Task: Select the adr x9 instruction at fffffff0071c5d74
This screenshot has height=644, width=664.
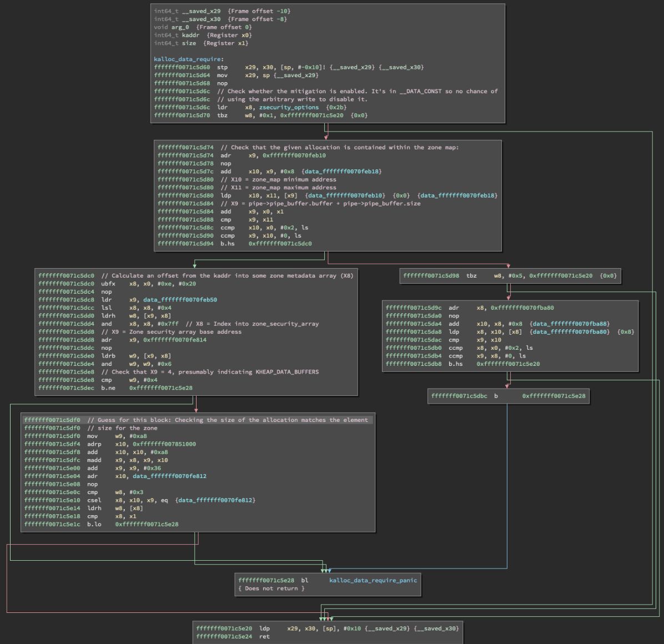Action: pyautogui.click(x=242, y=155)
